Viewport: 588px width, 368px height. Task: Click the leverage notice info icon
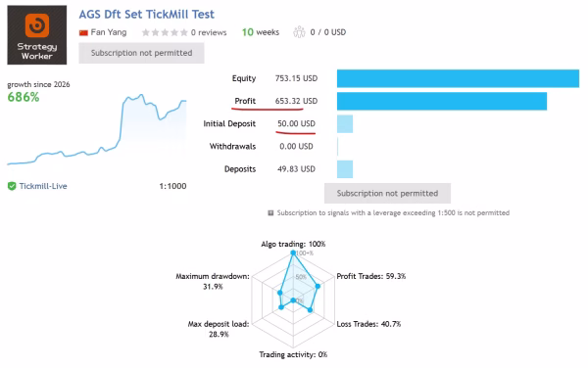(270, 213)
